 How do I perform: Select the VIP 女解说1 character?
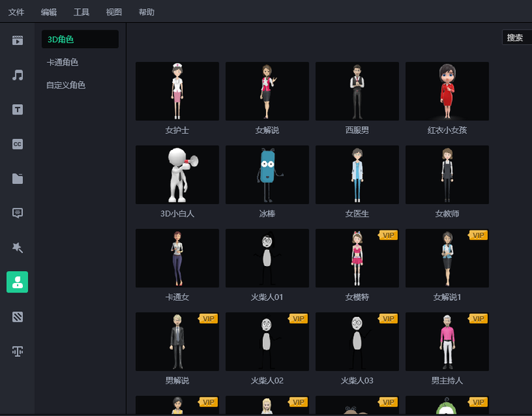447,258
